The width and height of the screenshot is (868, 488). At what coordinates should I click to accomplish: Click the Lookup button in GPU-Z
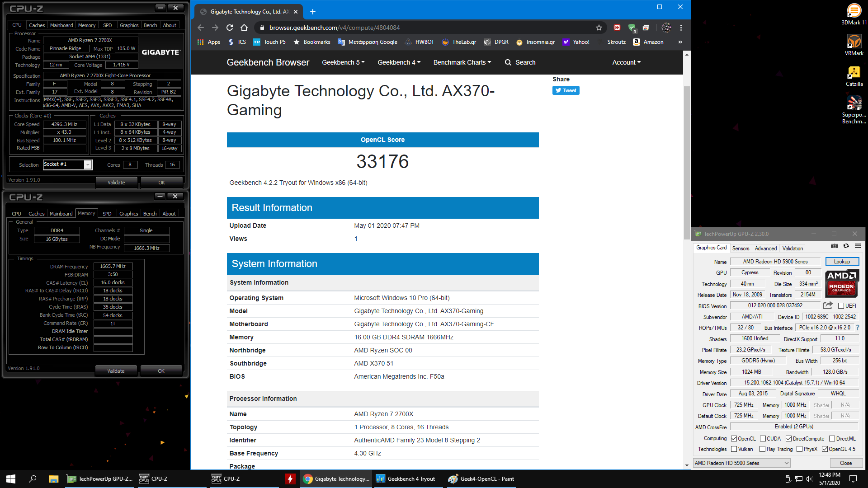(x=842, y=262)
